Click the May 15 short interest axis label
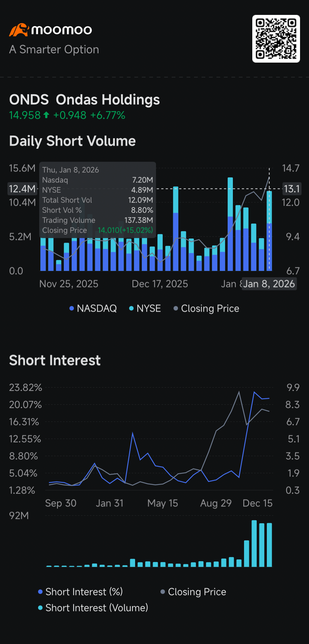This screenshot has height=644, width=309. (163, 503)
